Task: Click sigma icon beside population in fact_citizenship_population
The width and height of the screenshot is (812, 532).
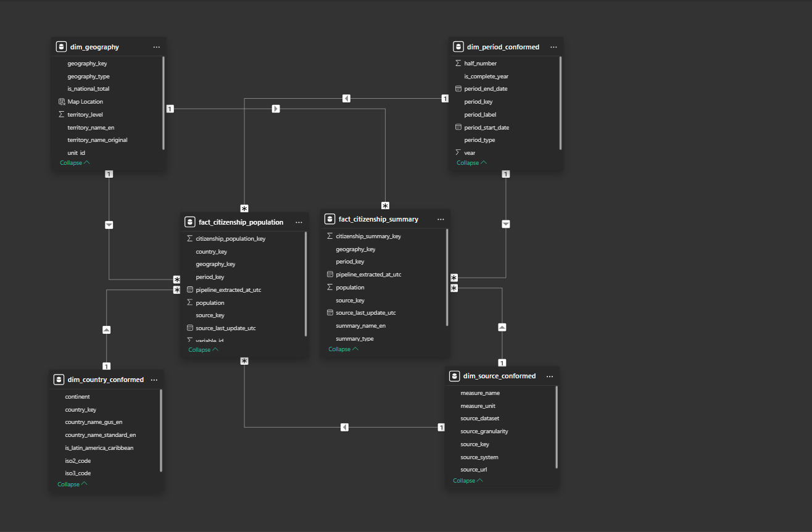Action: click(x=189, y=302)
